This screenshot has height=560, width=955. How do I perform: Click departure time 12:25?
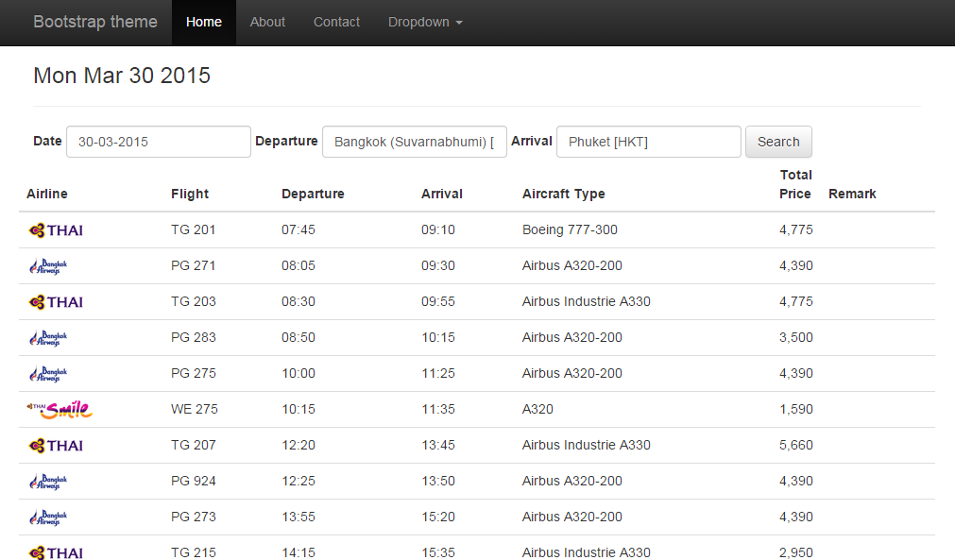[x=298, y=481]
